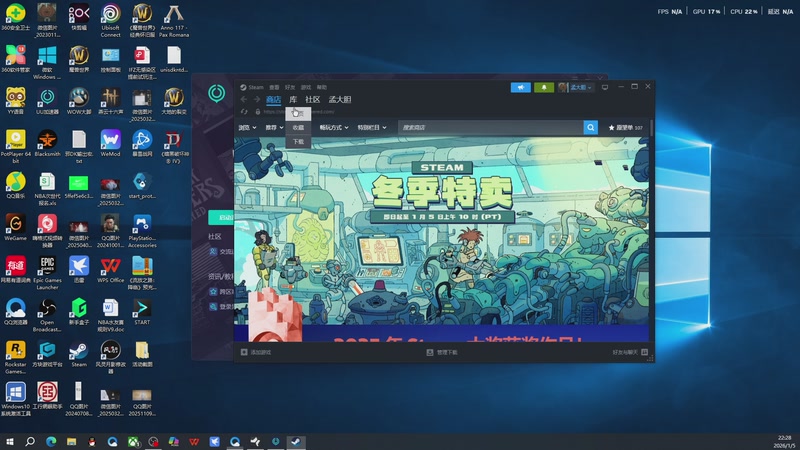
Task: Click the Steam announcements megaphone button
Action: [520, 87]
